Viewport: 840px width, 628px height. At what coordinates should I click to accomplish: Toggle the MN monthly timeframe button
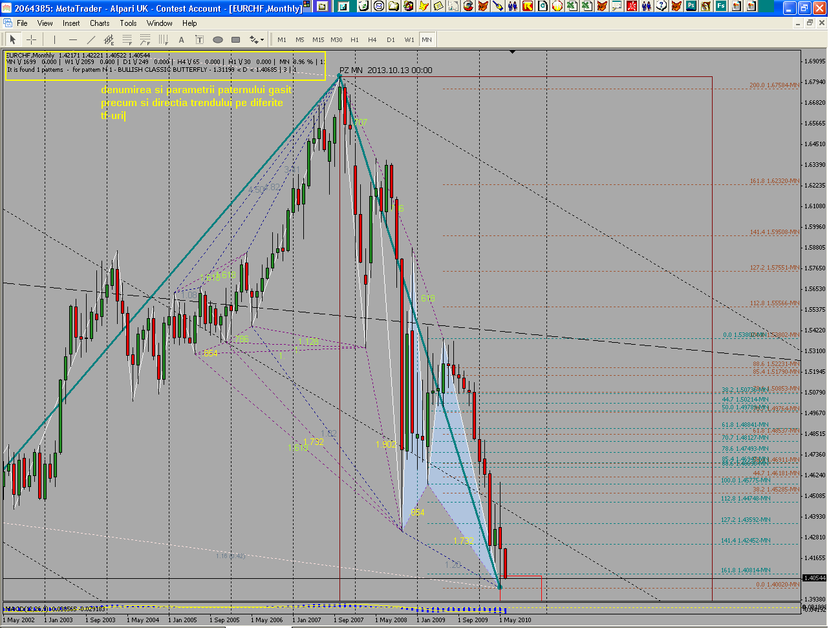pos(427,39)
